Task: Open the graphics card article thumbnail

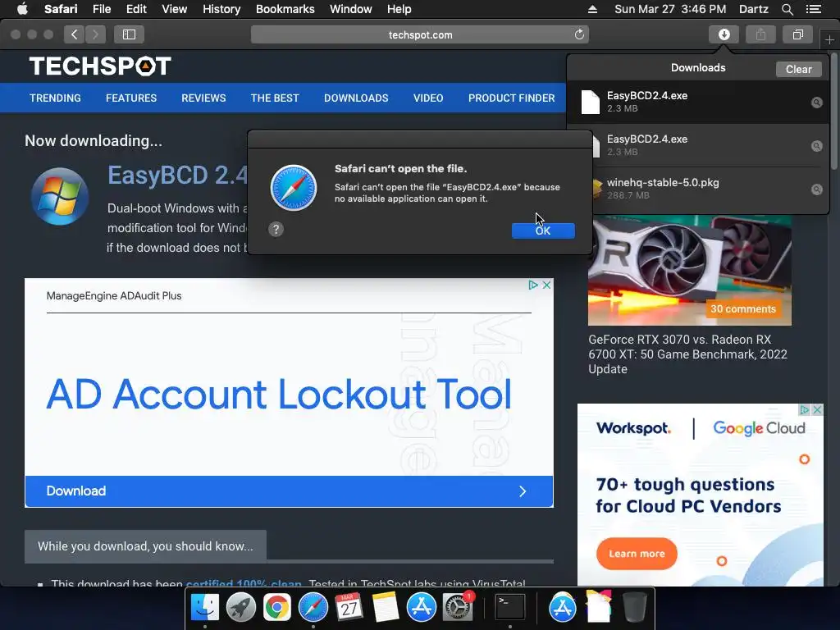Action: click(x=689, y=271)
